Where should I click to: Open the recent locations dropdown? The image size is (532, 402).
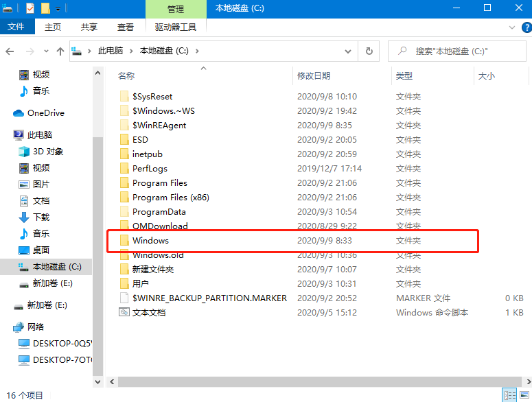[46, 51]
